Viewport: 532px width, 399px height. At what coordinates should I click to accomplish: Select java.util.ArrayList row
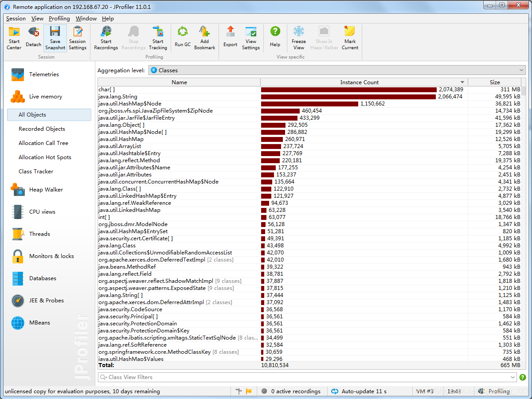[x=309, y=146]
